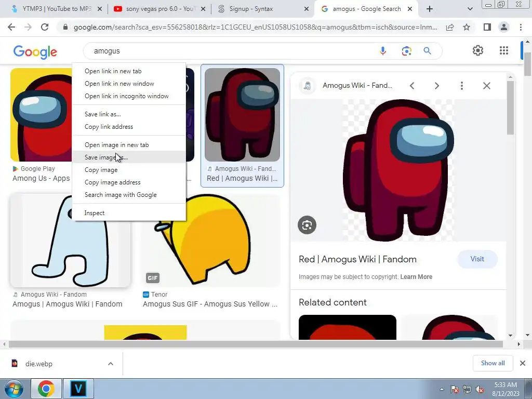
Task: Click the address bar URL
Action: coord(255,27)
